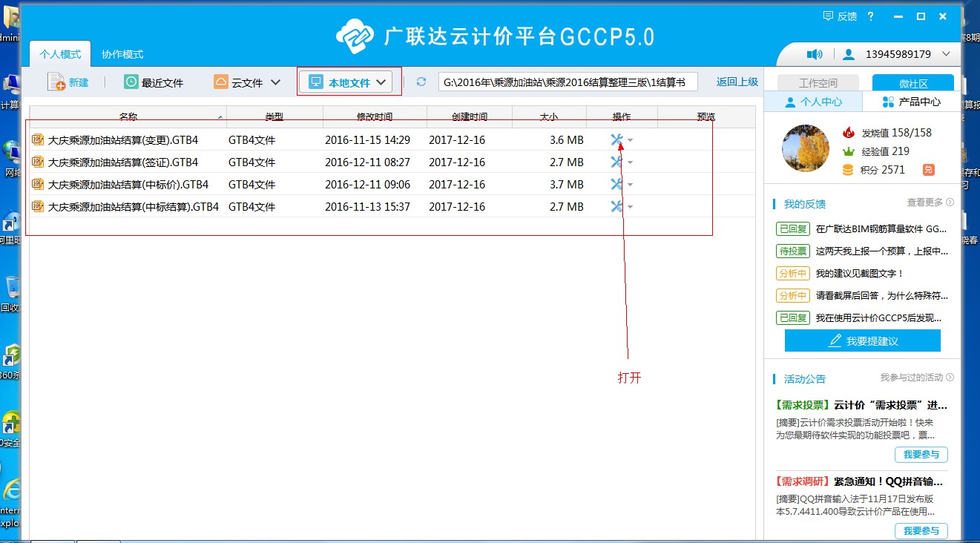Click file icon of 大庆乘源加油站结算(中标结算).GTB4
Image resolution: width=980 pixels, height=543 pixels.
tap(39, 206)
